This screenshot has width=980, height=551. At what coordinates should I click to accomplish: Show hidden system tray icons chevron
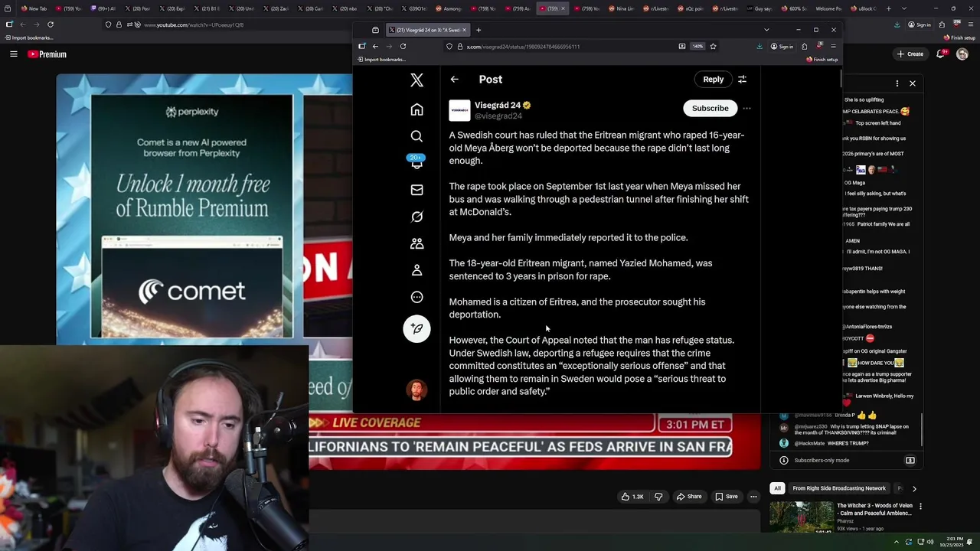(897, 542)
